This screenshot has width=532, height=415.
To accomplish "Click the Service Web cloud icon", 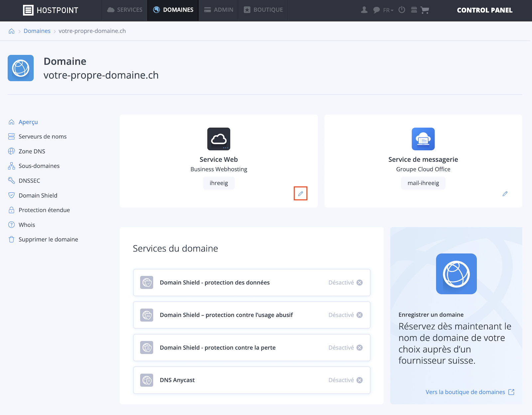I will pos(219,139).
